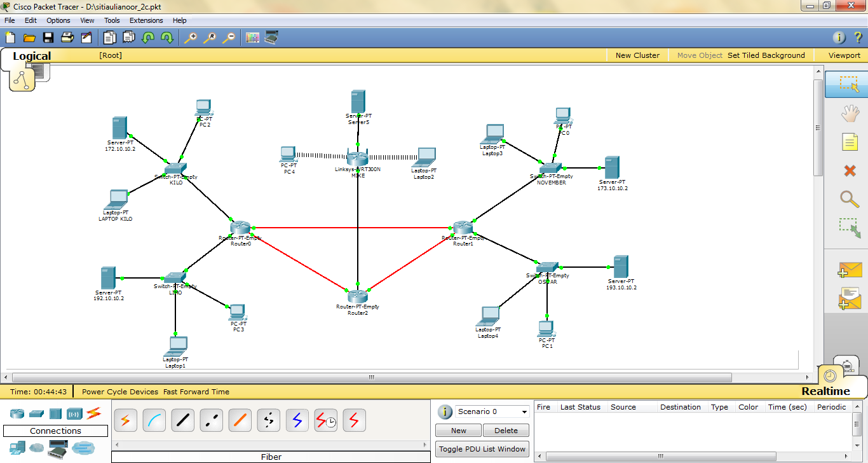The height and width of the screenshot is (463, 868).
Task: Print the topology using the printer icon
Action: (67, 38)
